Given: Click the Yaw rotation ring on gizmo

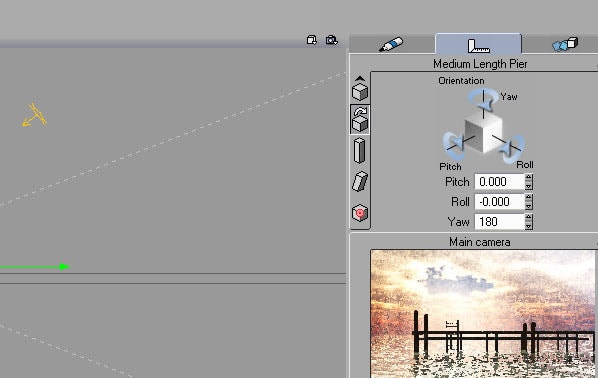Looking at the screenshot, I should click(483, 99).
